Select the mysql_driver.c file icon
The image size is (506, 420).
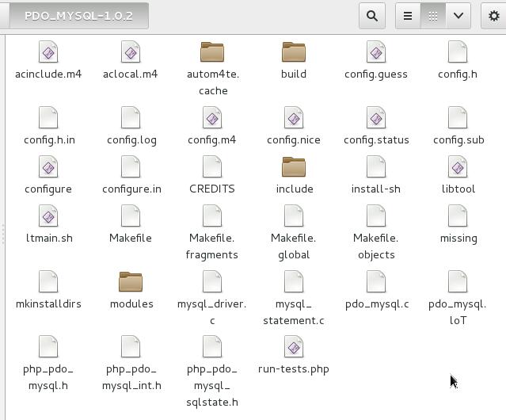(x=212, y=281)
